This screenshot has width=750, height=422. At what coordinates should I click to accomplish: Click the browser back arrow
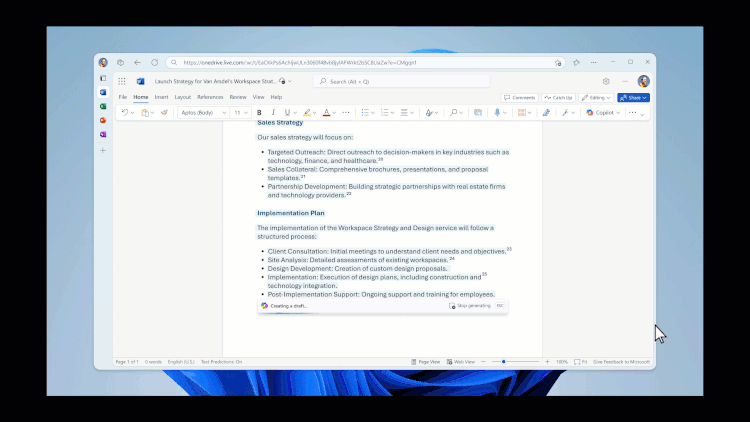pos(137,62)
